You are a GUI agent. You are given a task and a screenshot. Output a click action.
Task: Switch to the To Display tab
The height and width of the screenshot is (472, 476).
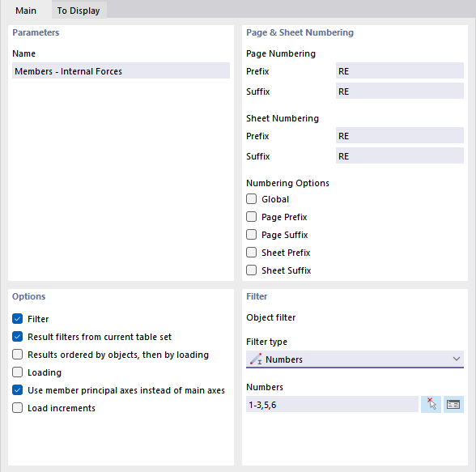click(79, 11)
